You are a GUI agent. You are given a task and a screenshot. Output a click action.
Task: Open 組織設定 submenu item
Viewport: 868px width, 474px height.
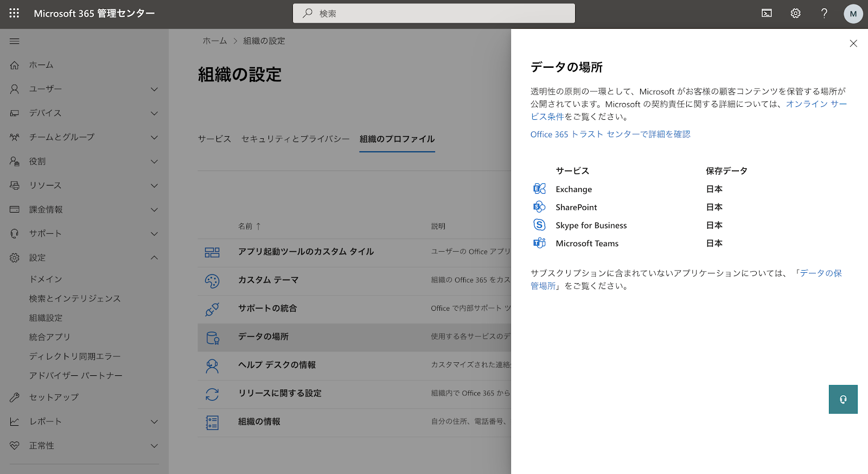coord(46,318)
